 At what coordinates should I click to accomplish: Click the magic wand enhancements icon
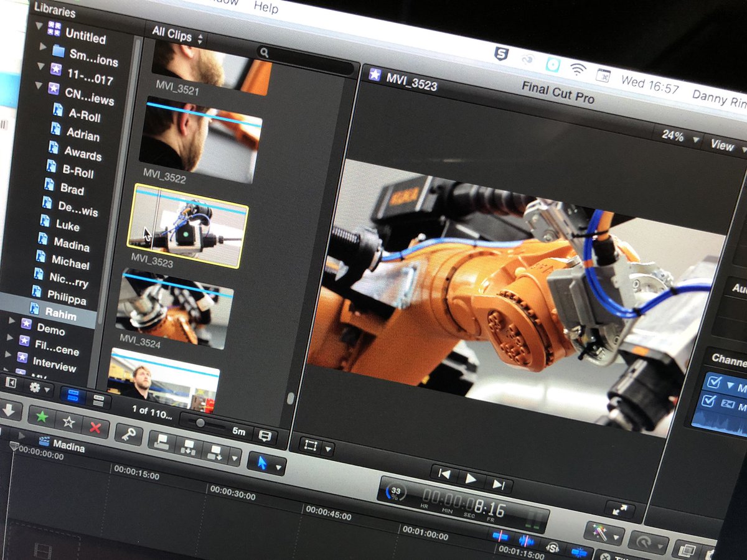pos(599,533)
